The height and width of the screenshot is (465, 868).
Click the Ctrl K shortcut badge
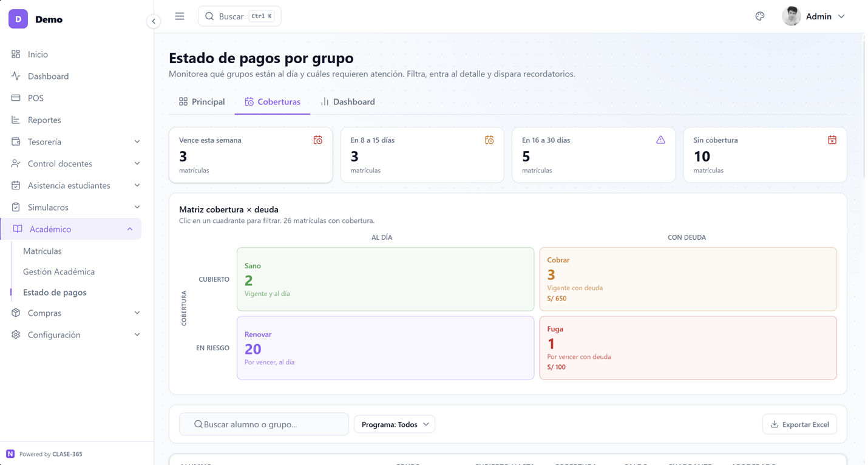[262, 16]
